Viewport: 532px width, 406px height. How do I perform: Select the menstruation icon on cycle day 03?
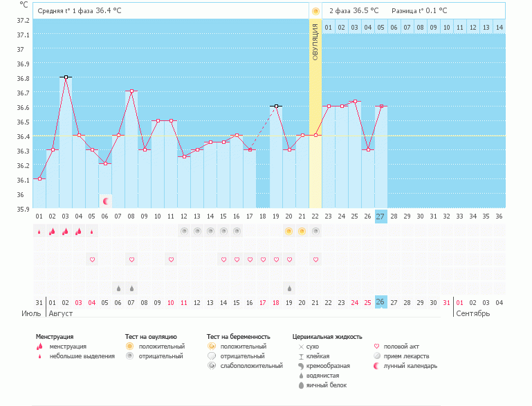click(x=66, y=231)
